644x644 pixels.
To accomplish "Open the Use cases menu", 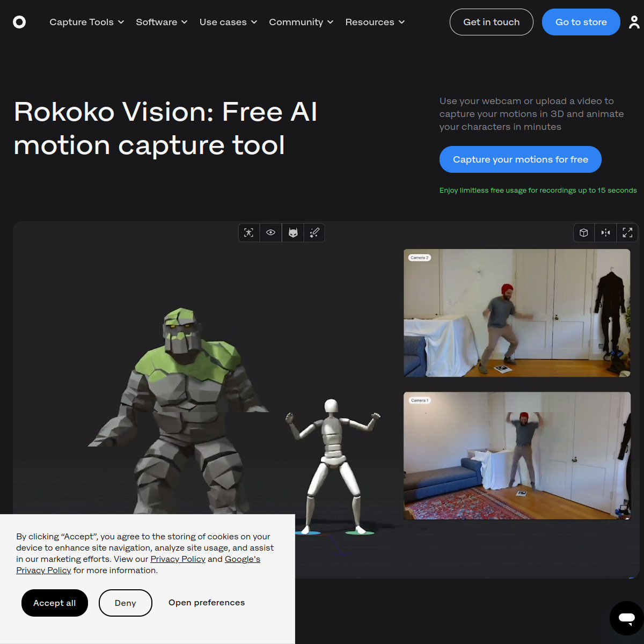I will [228, 22].
